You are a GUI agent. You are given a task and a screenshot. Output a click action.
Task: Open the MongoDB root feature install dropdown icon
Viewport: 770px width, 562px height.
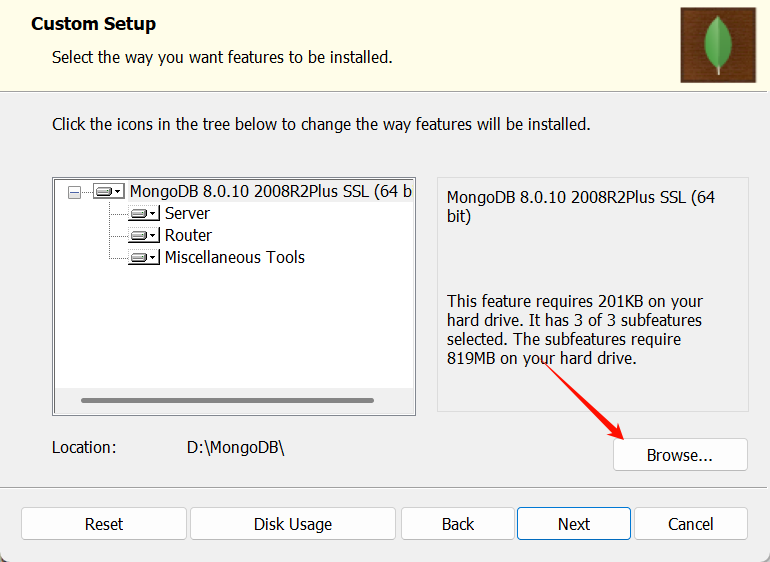click(109, 191)
